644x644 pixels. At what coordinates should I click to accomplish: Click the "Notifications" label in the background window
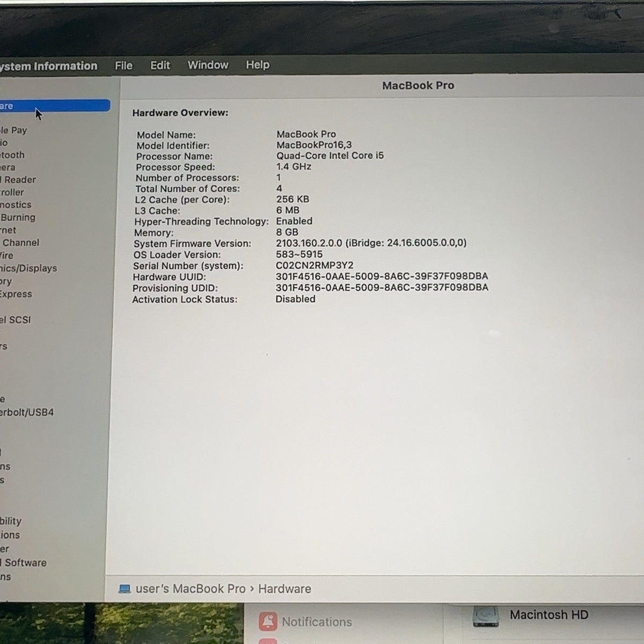(x=317, y=622)
